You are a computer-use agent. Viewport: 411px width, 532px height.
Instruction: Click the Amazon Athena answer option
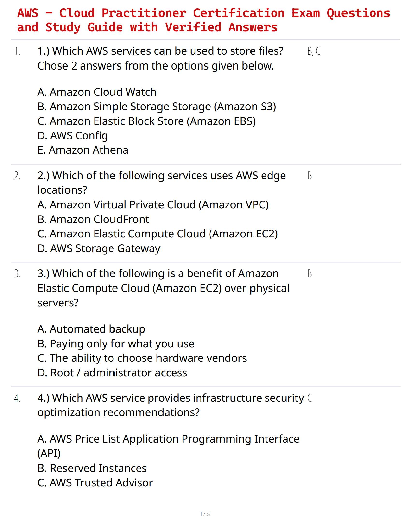(x=83, y=150)
